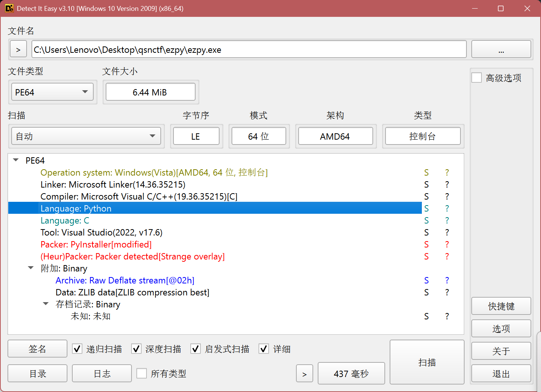Click S link on Language: Python row
The height and width of the screenshot is (392, 541).
pyautogui.click(x=426, y=208)
